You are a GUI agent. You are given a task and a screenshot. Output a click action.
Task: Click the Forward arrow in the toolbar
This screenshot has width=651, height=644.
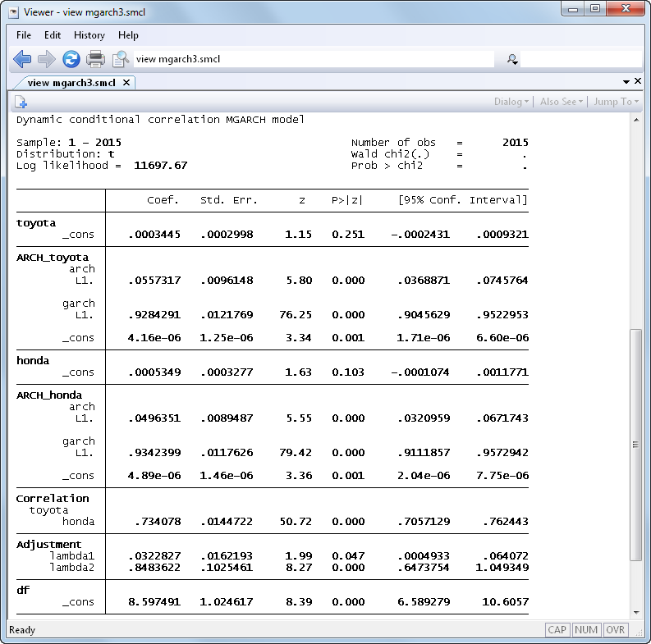click(47, 59)
